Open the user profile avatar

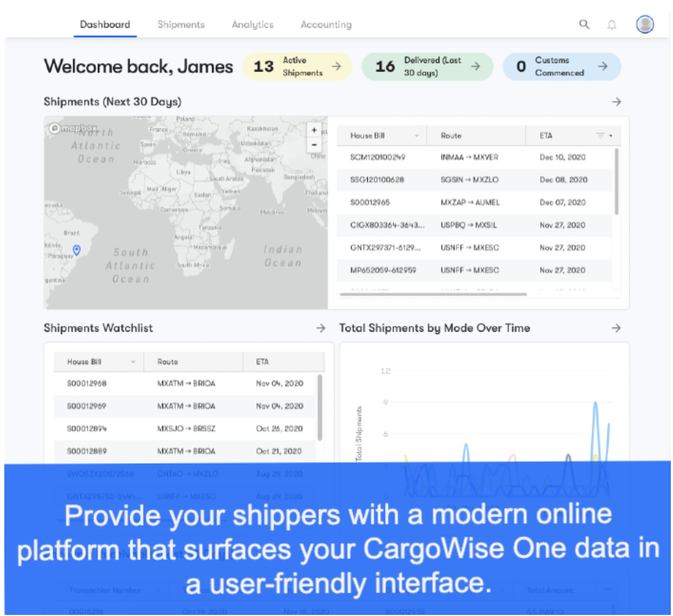[x=645, y=24]
